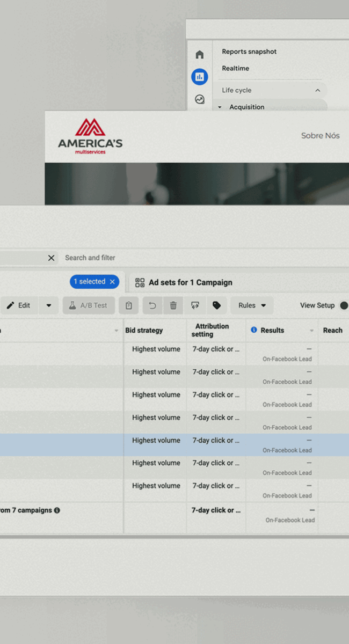Open the Sobre Nós menu link
The height and width of the screenshot is (644, 349).
(320, 136)
